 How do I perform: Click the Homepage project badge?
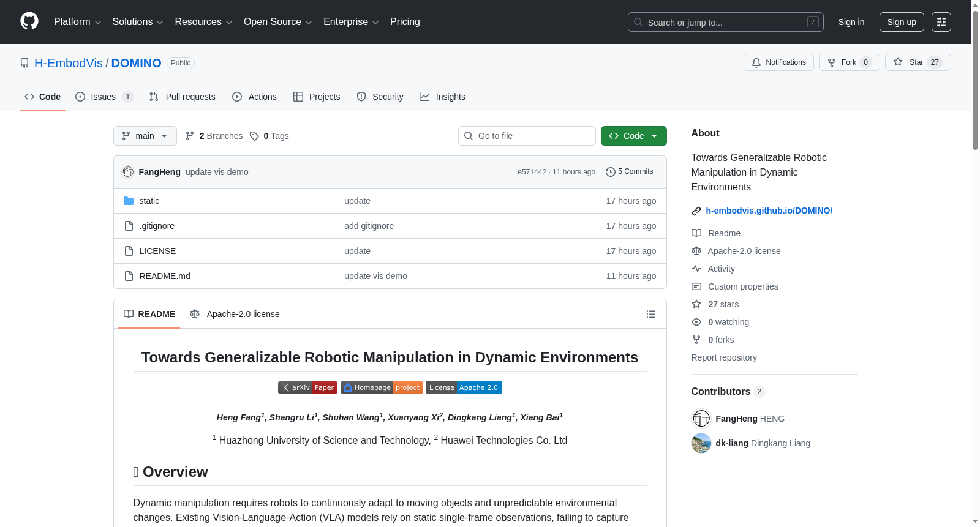click(x=382, y=387)
